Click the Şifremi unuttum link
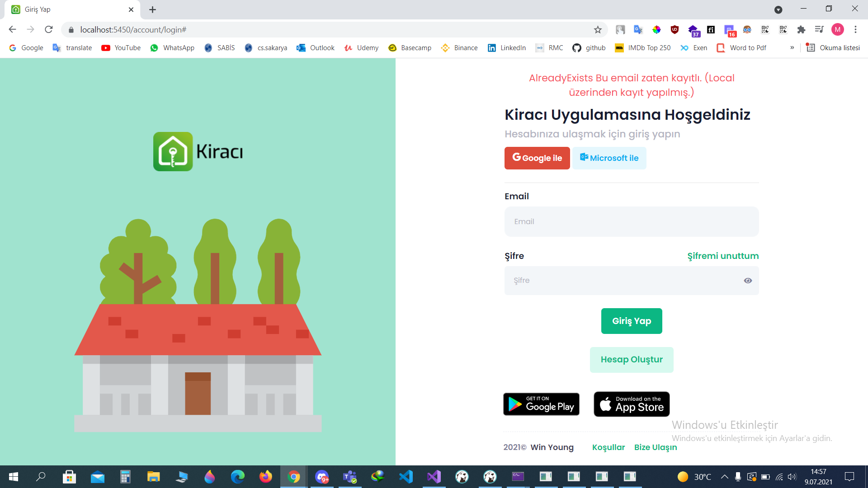 pos(723,256)
